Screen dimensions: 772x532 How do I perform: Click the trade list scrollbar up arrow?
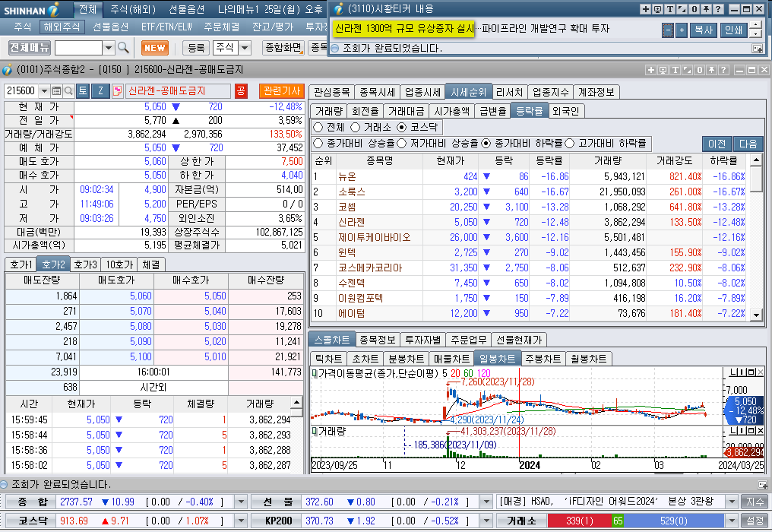tap(296, 403)
